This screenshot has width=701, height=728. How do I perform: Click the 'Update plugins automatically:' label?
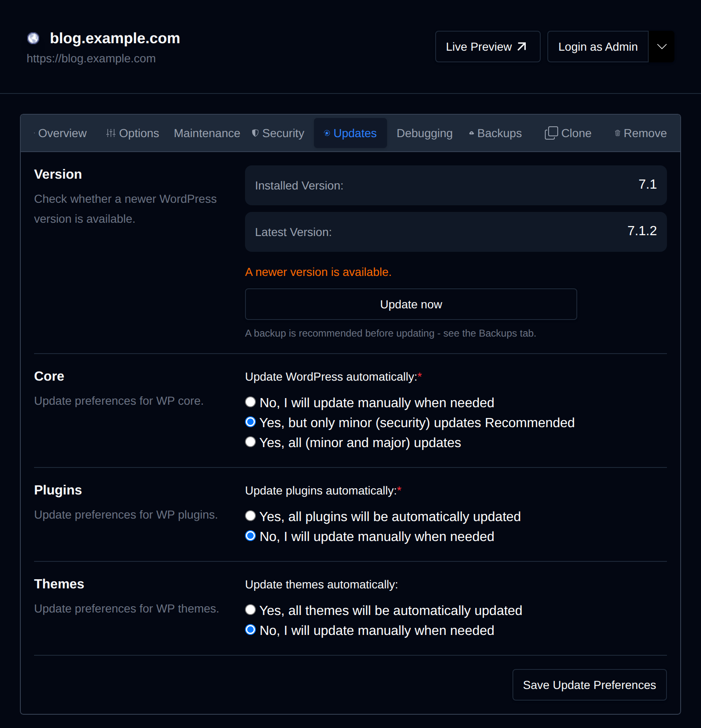tap(321, 491)
